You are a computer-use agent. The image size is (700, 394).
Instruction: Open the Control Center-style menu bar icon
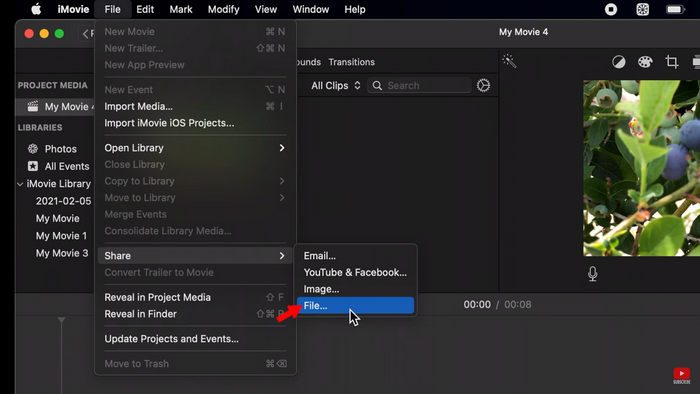tap(642, 9)
